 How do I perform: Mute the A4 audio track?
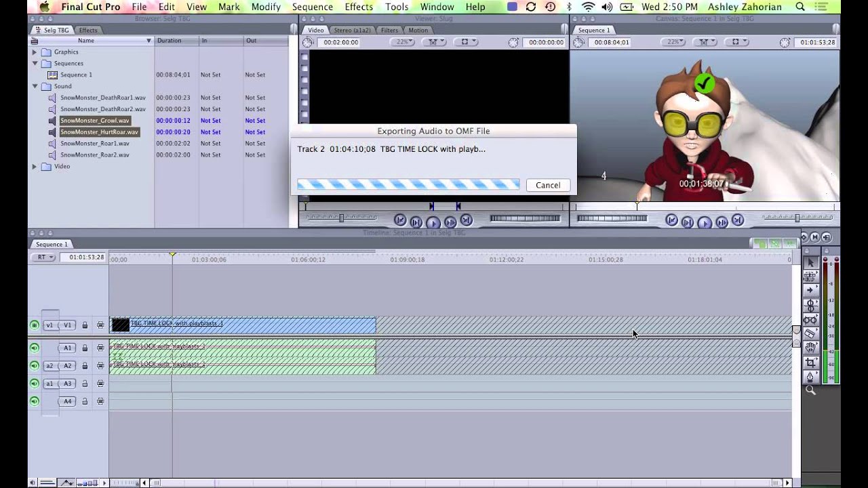coord(34,401)
